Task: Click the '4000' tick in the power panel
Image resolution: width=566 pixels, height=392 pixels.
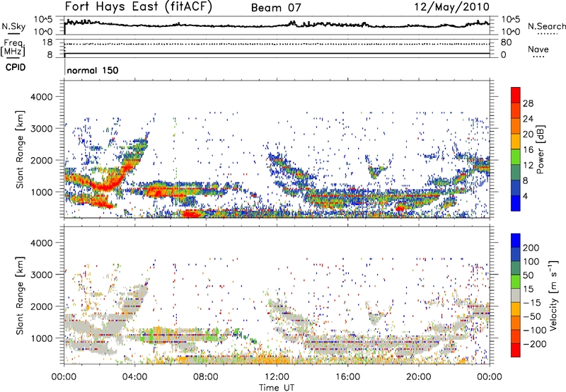Action: click(x=41, y=97)
